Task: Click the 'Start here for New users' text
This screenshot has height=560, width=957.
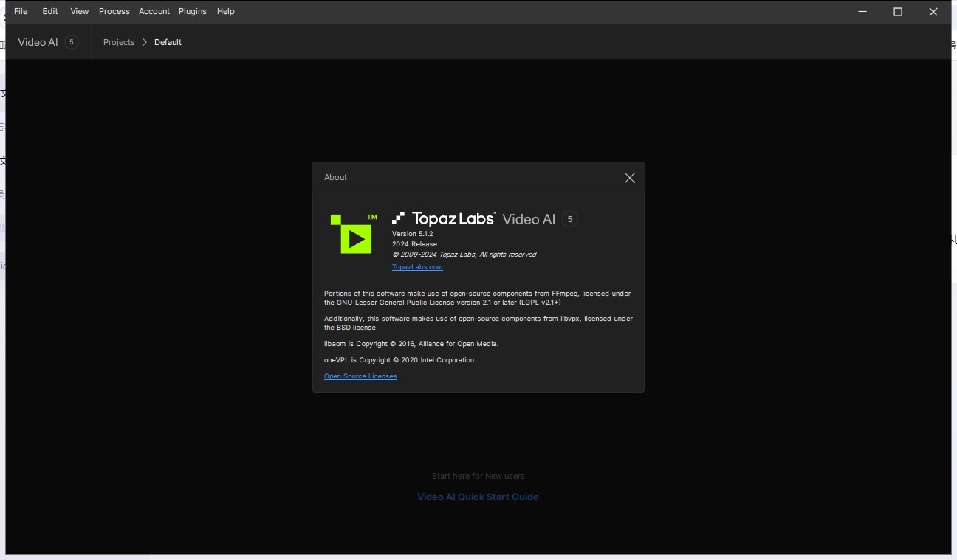Action: (478, 476)
